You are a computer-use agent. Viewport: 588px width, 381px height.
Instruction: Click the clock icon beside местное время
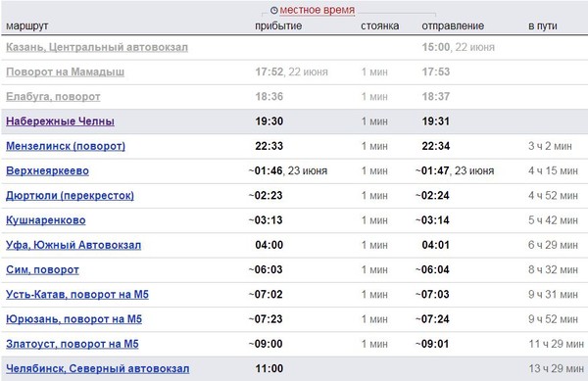click(274, 10)
